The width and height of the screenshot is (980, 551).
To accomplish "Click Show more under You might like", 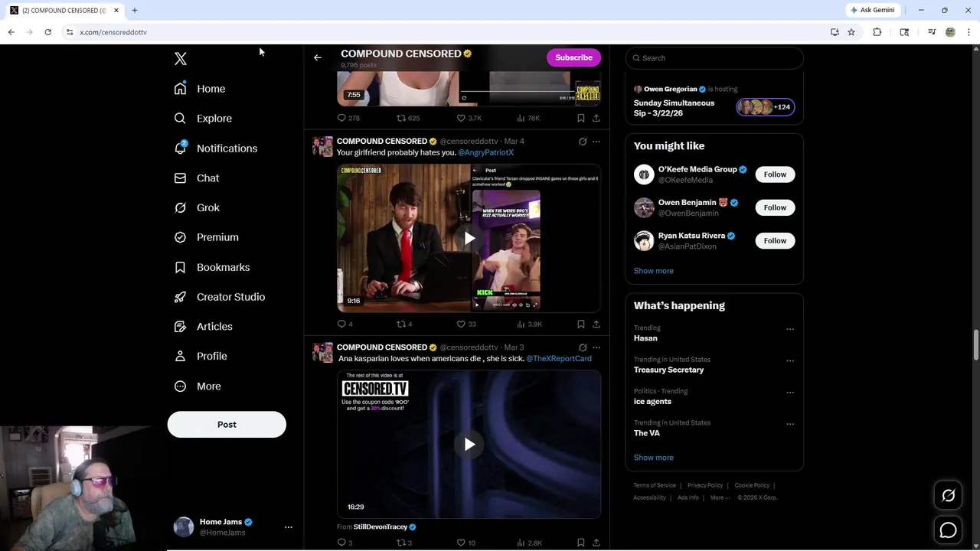I will [654, 271].
